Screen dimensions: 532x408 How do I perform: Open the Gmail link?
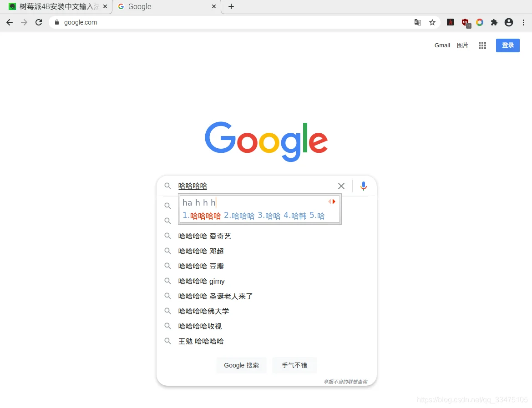442,45
